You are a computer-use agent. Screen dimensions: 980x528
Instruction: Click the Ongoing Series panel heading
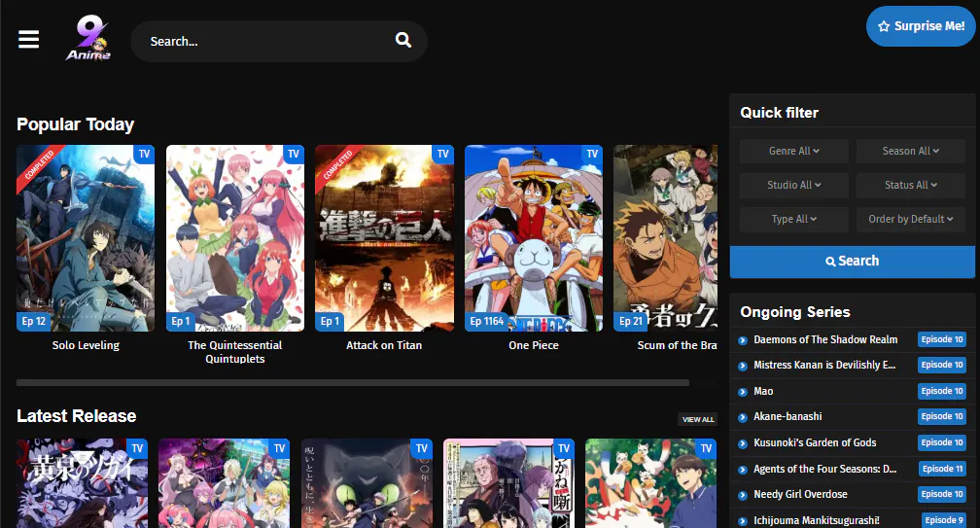795,312
